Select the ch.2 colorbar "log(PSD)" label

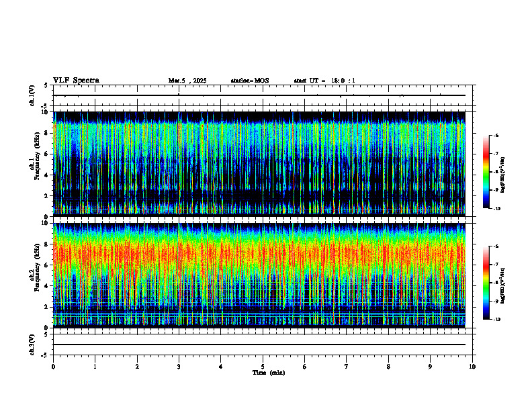pyautogui.click(x=503, y=285)
